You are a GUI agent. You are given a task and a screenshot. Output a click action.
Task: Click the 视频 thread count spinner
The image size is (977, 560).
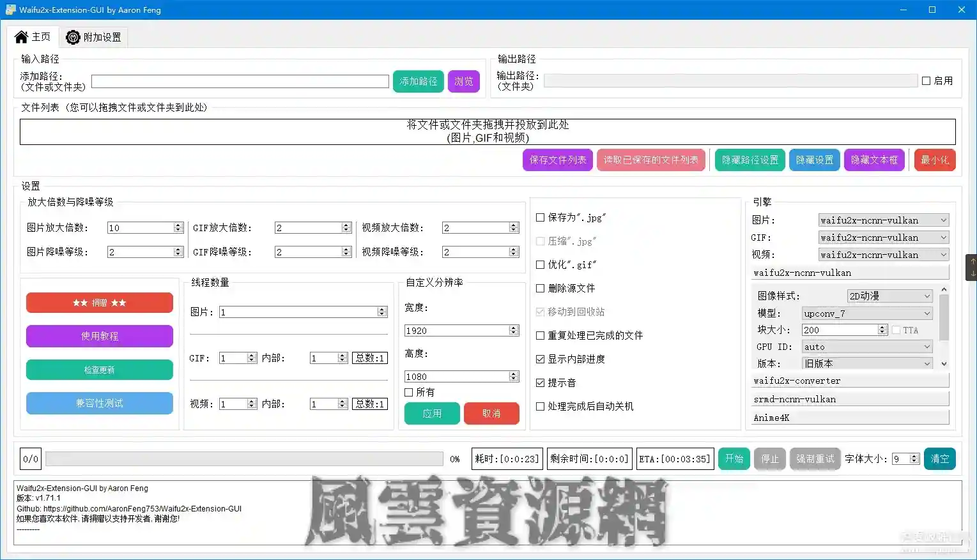[238, 404]
